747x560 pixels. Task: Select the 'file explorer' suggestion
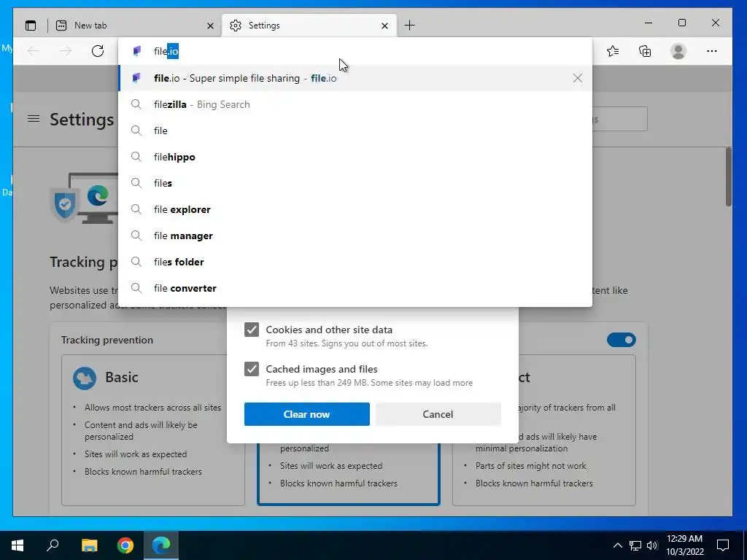pyautogui.click(x=355, y=209)
